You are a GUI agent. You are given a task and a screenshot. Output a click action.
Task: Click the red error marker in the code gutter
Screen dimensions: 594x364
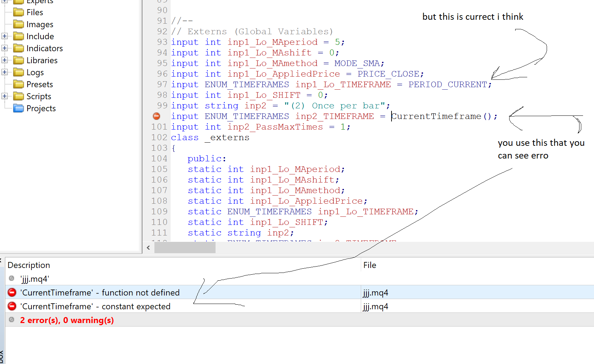(x=157, y=116)
